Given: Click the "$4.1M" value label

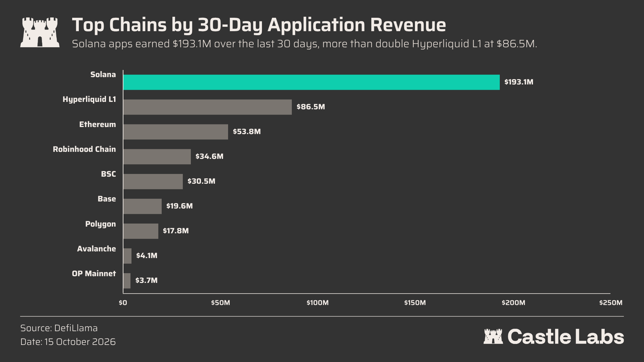Looking at the screenshot, I should [147, 256].
